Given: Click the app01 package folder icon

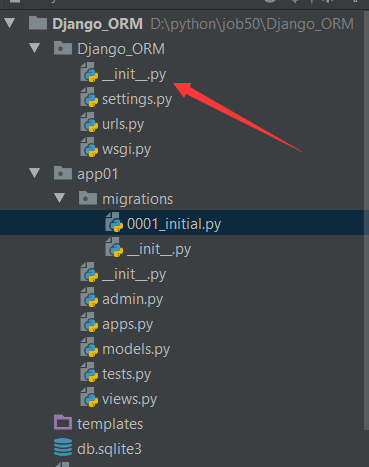Looking at the screenshot, I should point(63,173).
